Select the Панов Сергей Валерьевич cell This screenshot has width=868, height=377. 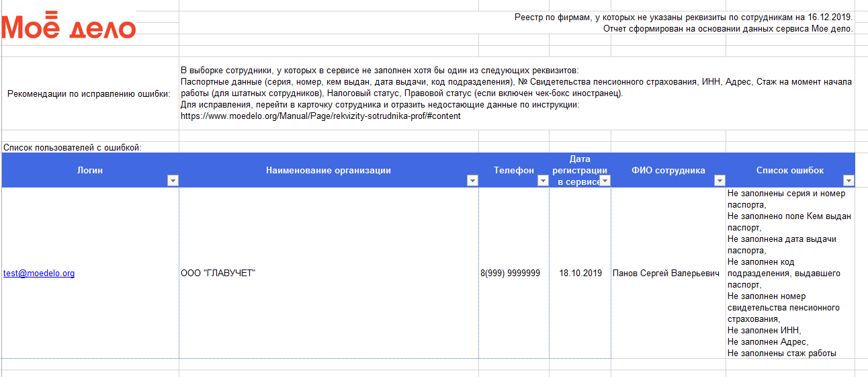pyautogui.click(x=666, y=274)
